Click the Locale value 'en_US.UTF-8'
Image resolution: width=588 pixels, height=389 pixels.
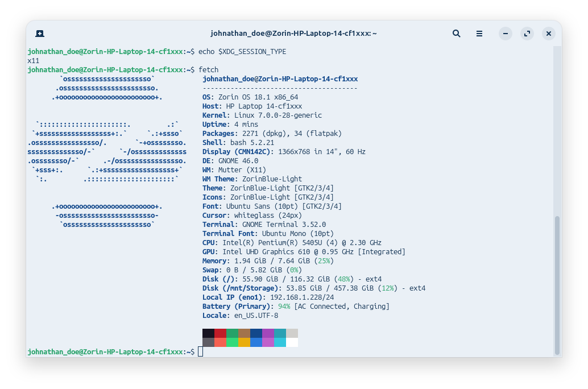(256, 316)
